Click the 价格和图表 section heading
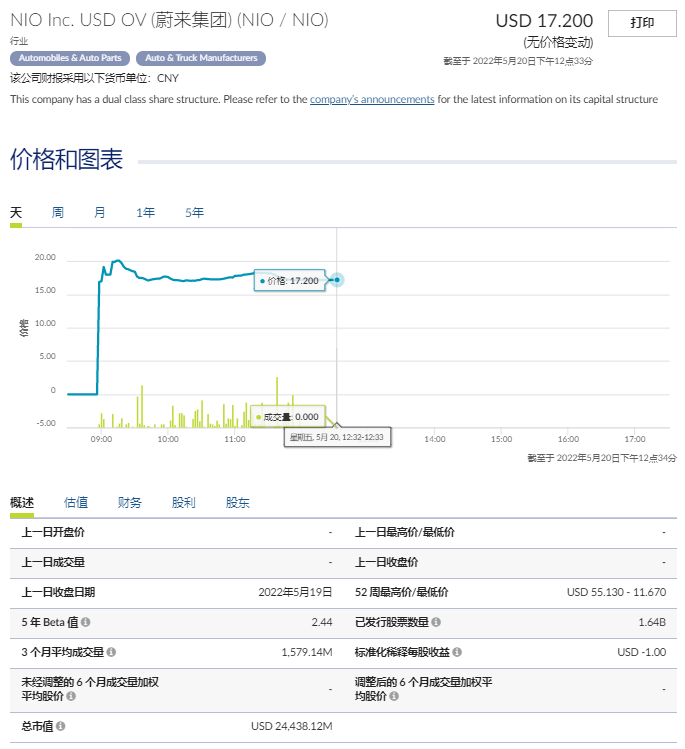Image resolution: width=685 pixels, height=749 pixels. pyautogui.click(x=66, y=160)
